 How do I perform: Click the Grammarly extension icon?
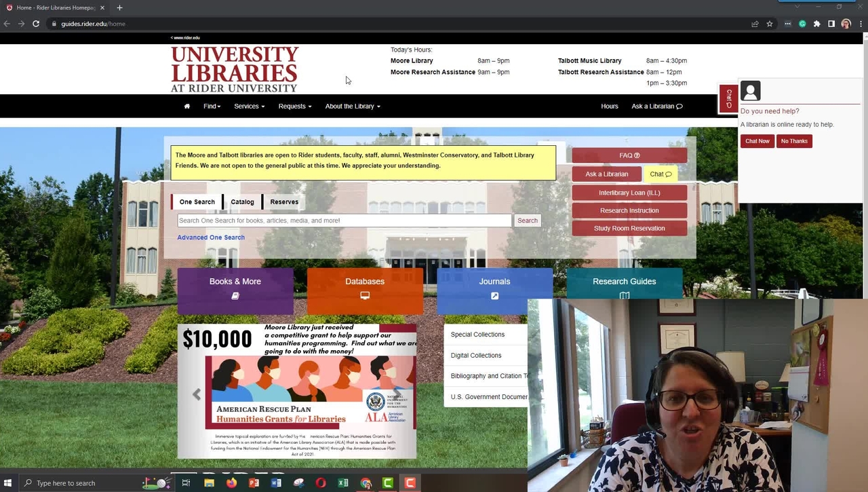[x=802, y=24]
